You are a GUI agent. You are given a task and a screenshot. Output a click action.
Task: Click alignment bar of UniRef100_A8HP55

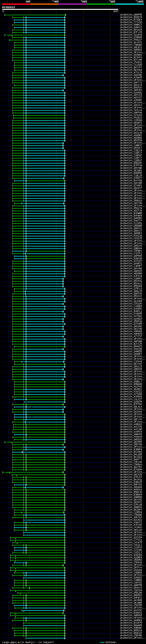pos(35,15)
